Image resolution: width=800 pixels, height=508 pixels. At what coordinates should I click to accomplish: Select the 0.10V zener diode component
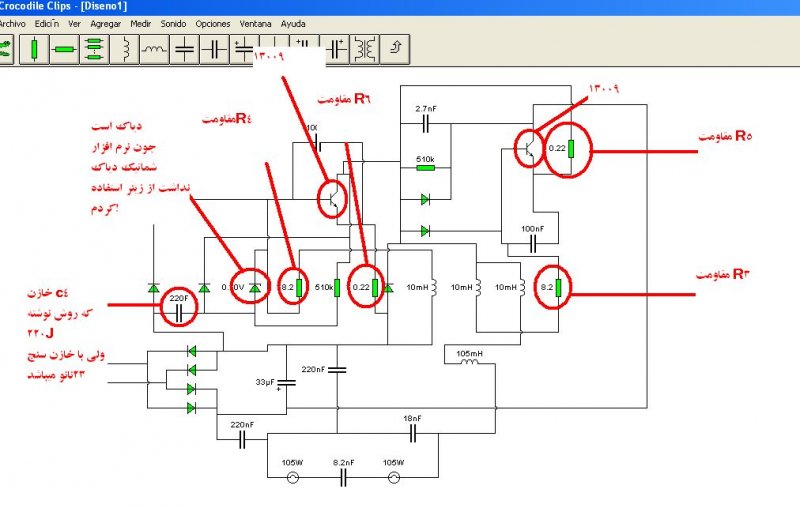255,288
